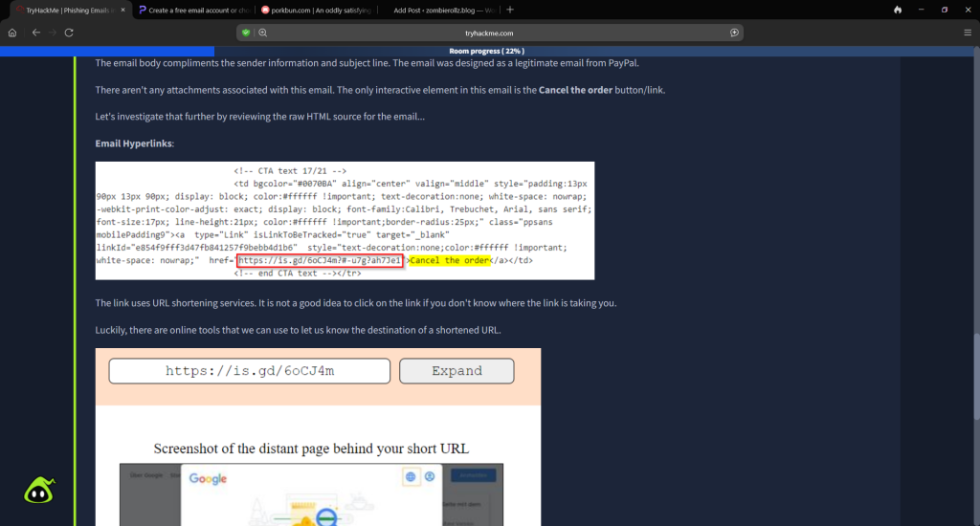Screen dimensions: 980x526
Task: Open the browser hamburger menu
Action: (968, 32)
